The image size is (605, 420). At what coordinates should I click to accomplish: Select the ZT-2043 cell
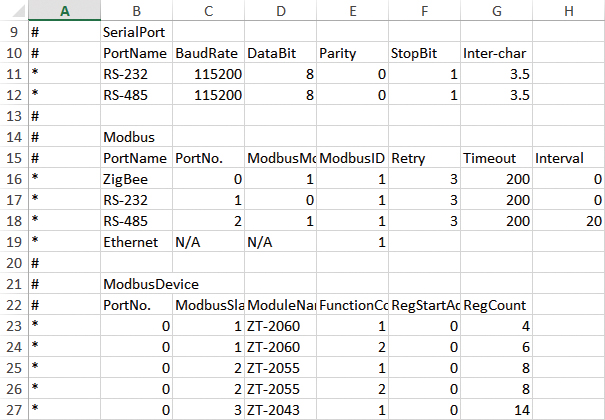[281, 410]
